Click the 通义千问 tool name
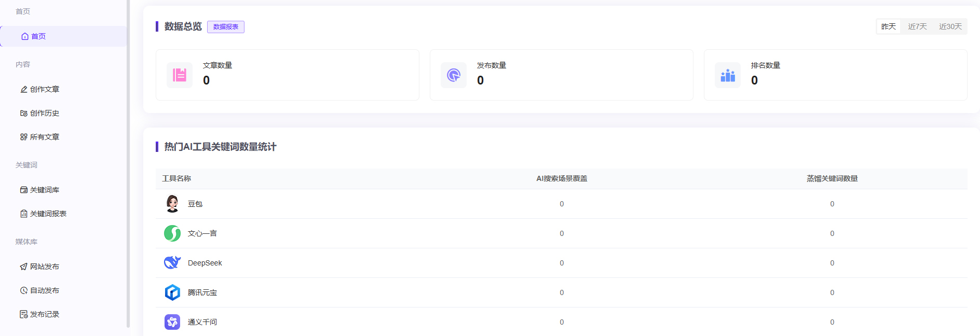This screenshot has height=336, width=980. 202,322
